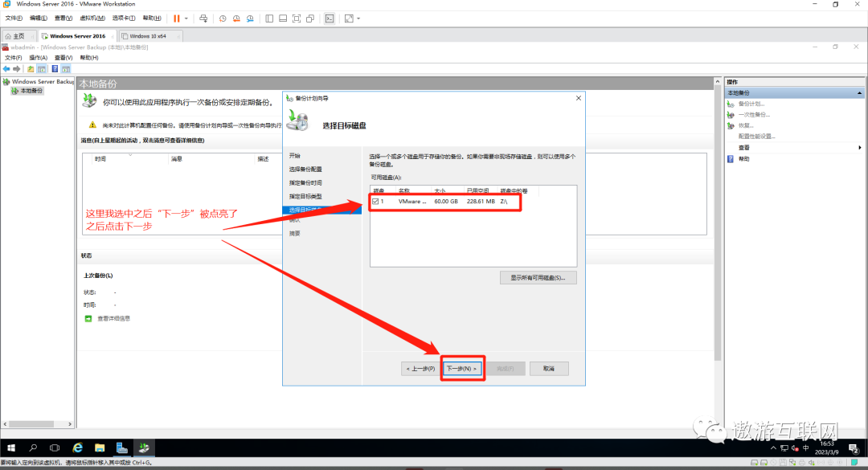Screen dimensions: 868x470
Task: Take a VM snapshot clock icon
Action: pyautogui.click(x=223, y=18)
